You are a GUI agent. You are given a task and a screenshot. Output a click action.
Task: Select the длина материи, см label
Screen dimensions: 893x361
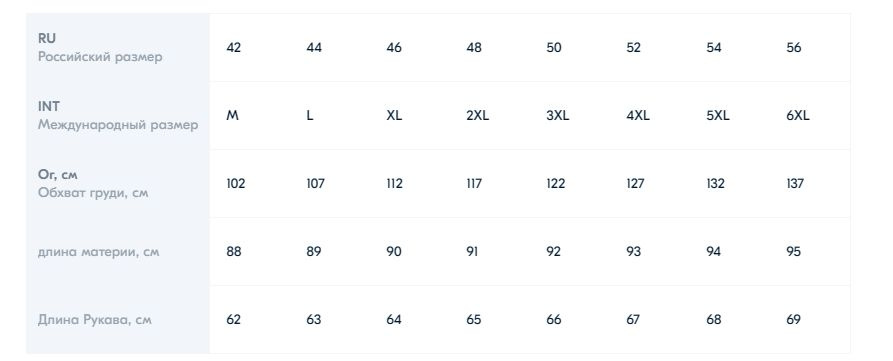coord(99,252)
